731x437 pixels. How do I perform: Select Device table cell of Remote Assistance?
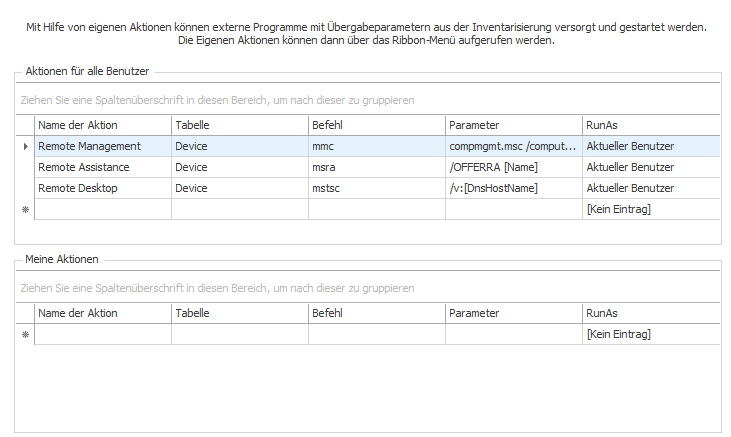pos(240,167)
